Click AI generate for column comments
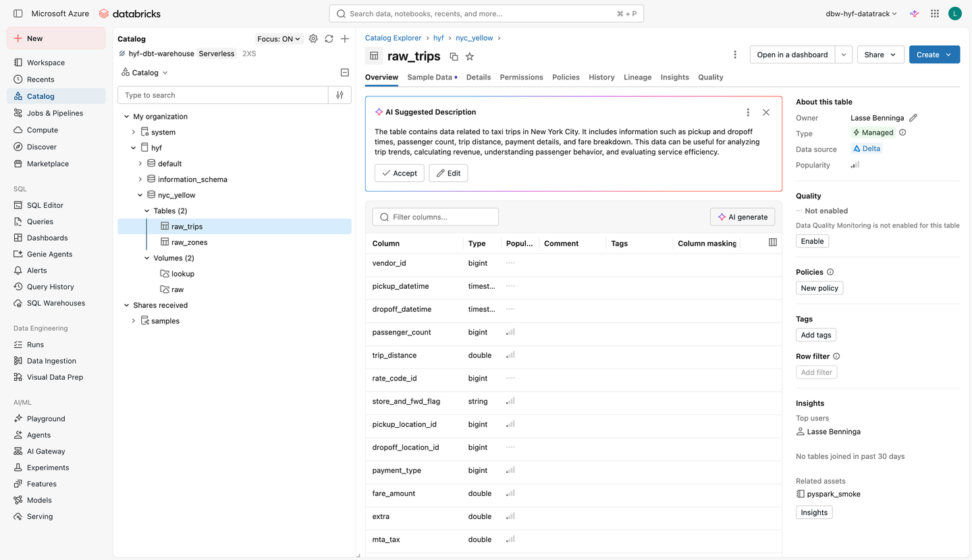This screenshot has height=560, width=972. tap(742, 217)
